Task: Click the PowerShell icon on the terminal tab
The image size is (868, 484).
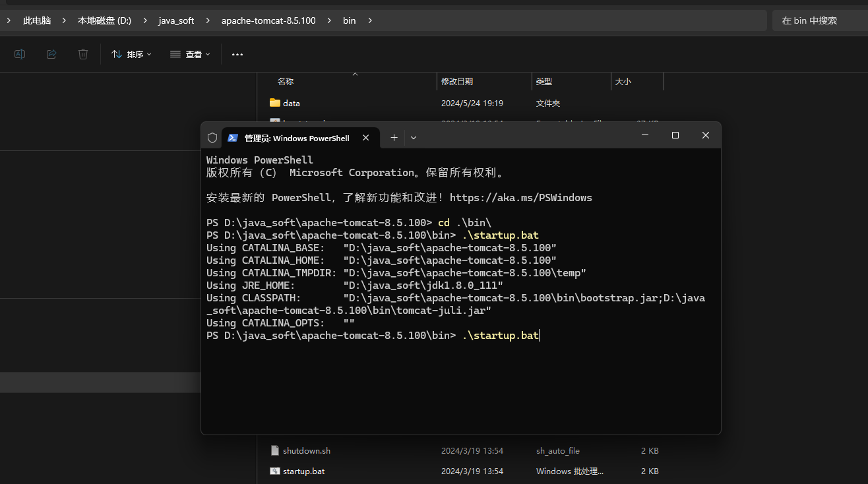Action: pyautogui.click(x=233, y=138)
